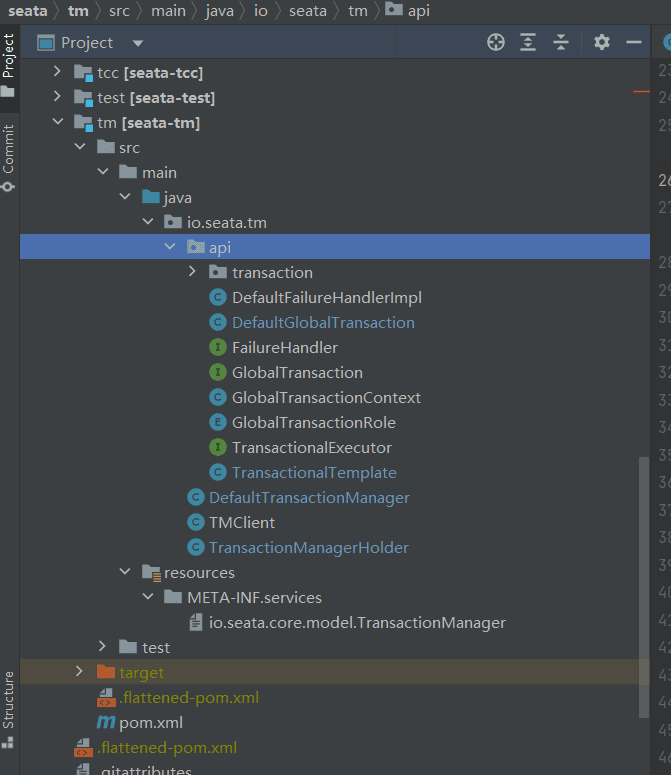Collapse the tm [seata-tm] module
The image size is (671, 775).
click(x=58, y=122)
